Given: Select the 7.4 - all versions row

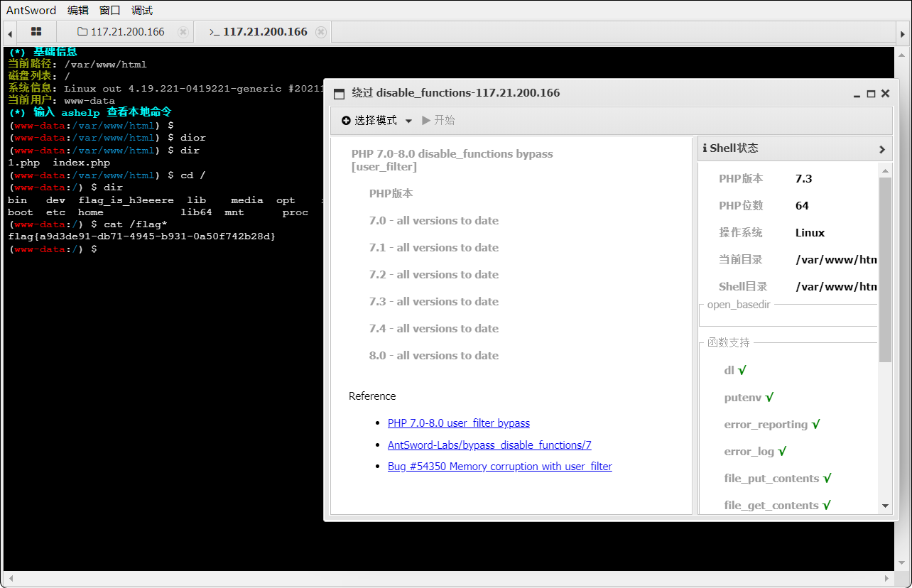Looking at the screenshot, I should [434, 329].
